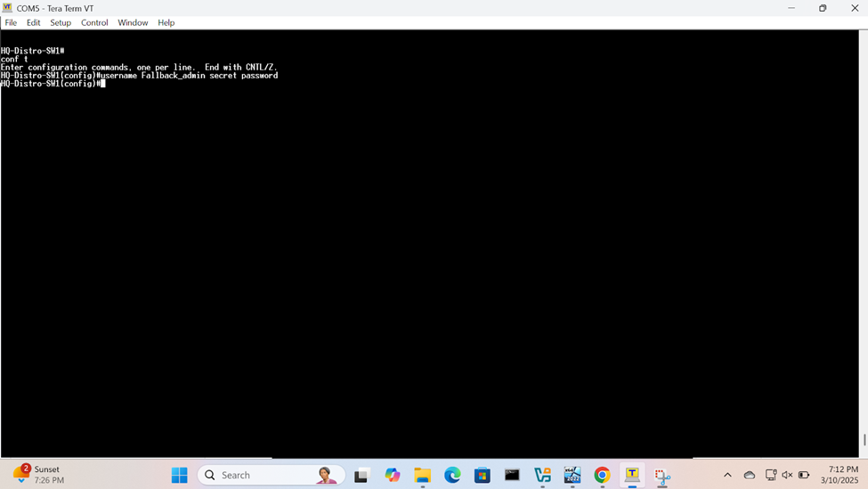Open the clock showing 7:12 PM

pos(840,475)
